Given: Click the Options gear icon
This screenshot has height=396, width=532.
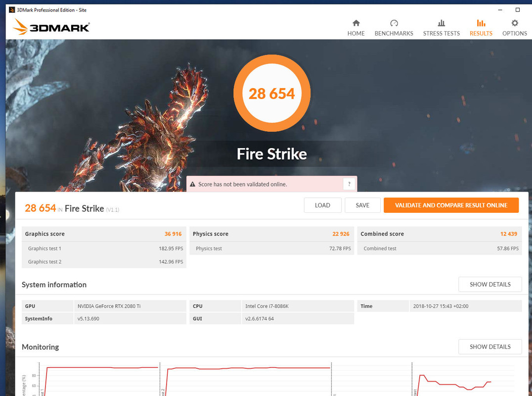Looking at the screenshot, I should click(515, 23).
